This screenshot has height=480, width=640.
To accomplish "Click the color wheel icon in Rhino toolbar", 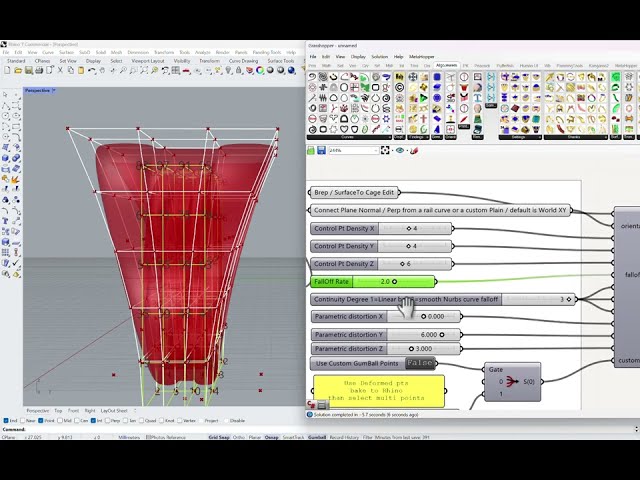I will coord(260,70).
